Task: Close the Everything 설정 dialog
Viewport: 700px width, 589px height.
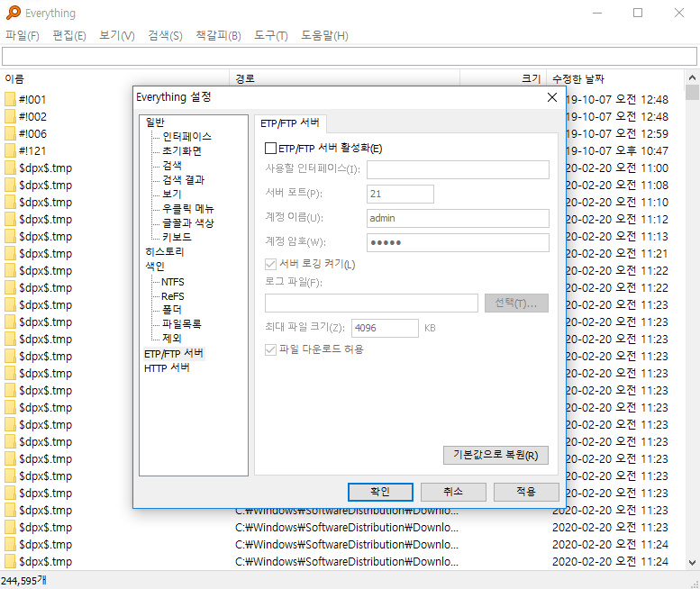Action: click(x=552, y=97)
